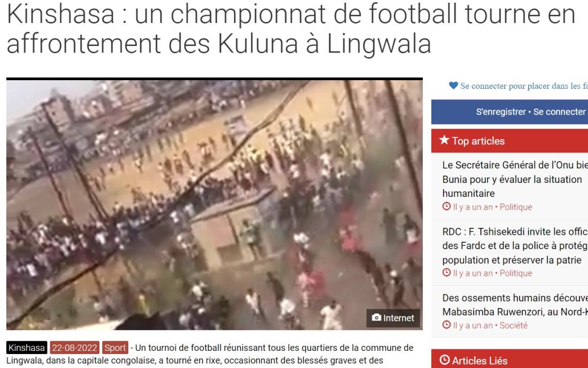Open Se connecter pour placer dans favoris link
The height and width of the screenshot is (368, 588).
[x=524, y=86]
